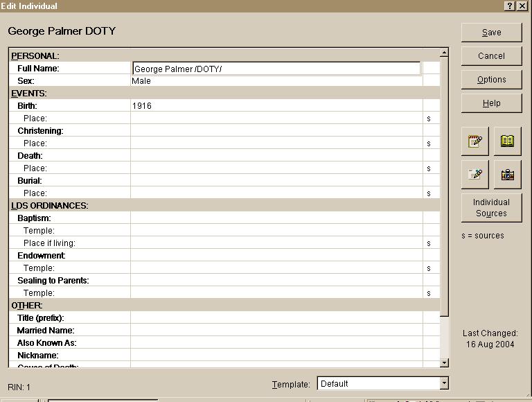Click the Death Place field
Screen dimensions: 532x402
pyautogui.click(x=276, y=168)
